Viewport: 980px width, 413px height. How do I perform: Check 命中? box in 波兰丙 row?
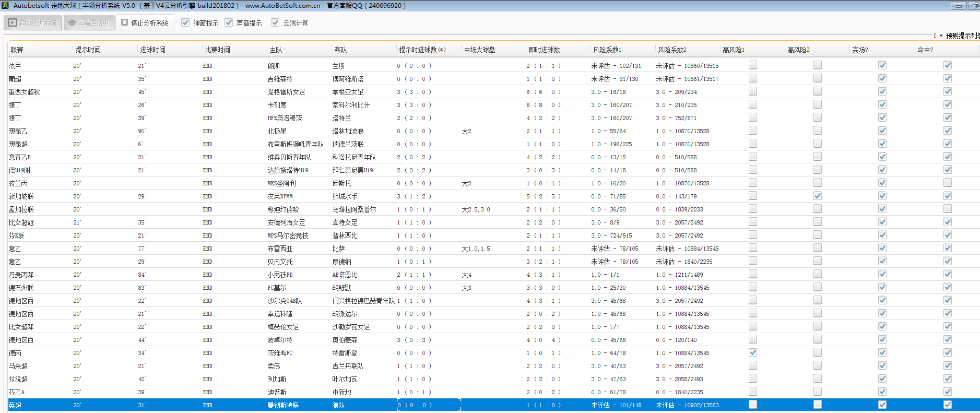pos(947,183)
